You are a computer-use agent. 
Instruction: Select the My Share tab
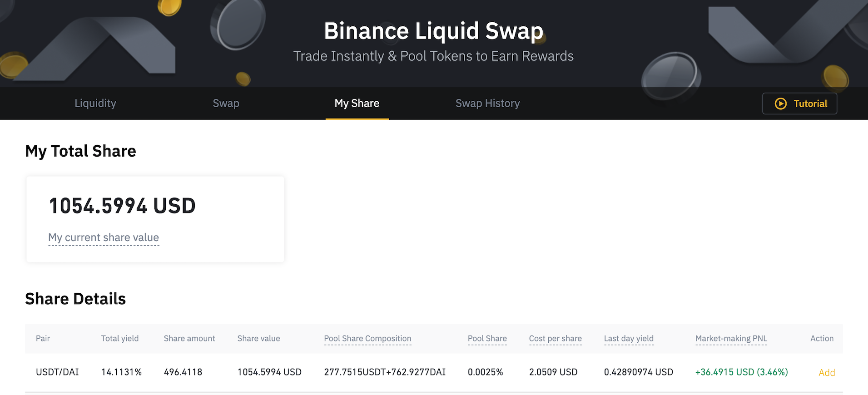point(357,104)
